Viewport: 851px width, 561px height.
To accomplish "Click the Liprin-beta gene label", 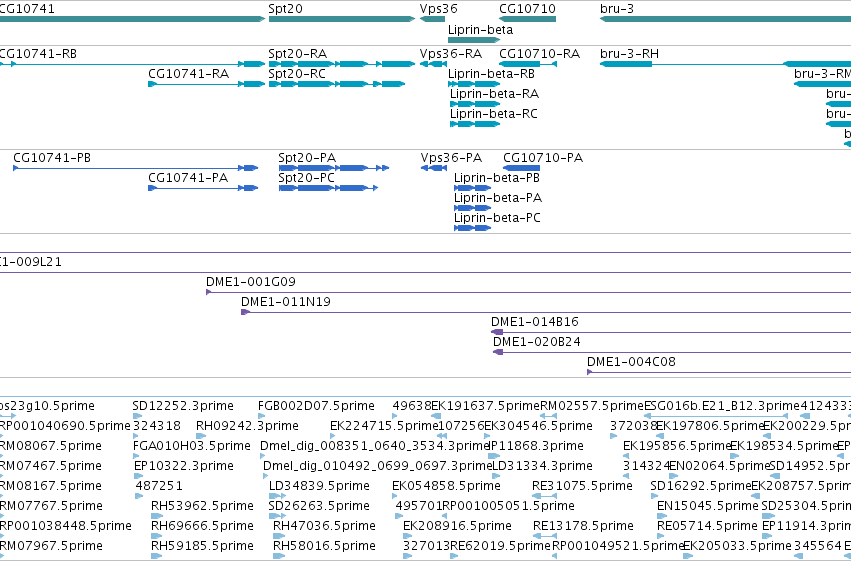I will point(480,30).
